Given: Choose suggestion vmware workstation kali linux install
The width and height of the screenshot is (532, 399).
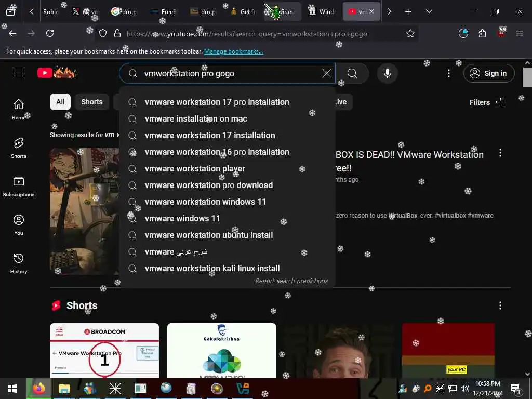Looking at the screenshot, I should [x=227, y=269].
